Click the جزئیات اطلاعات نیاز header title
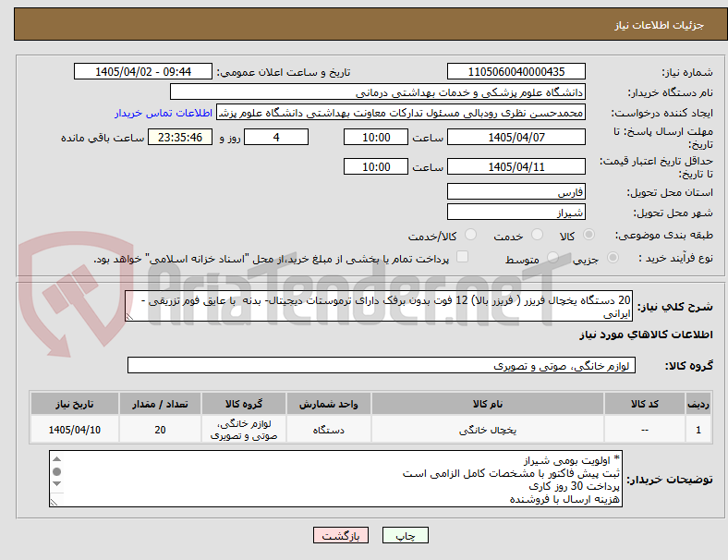Viewport: 728px width, 560px height. pos(660,25)
